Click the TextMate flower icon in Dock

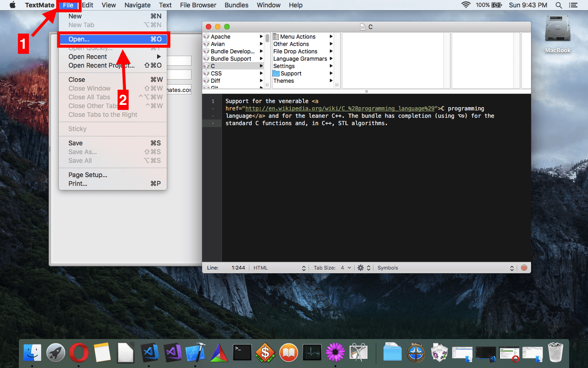pyautogui.click(x=335, y=353)
